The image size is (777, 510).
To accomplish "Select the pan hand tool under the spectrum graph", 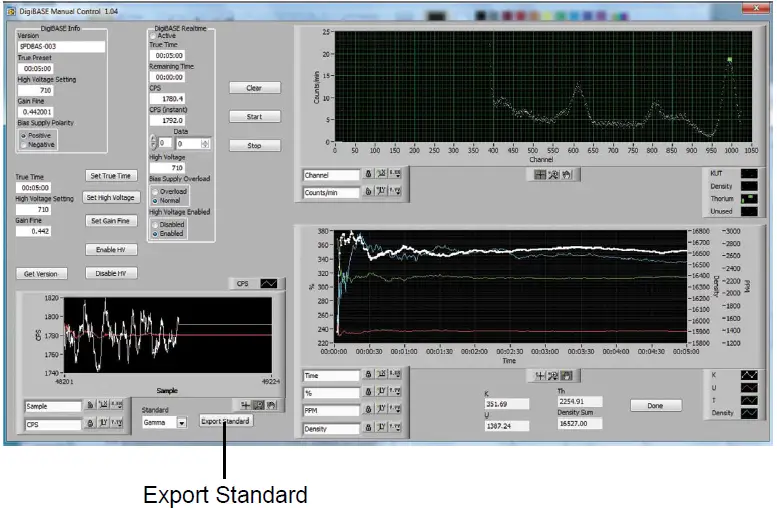I will 566,174.
